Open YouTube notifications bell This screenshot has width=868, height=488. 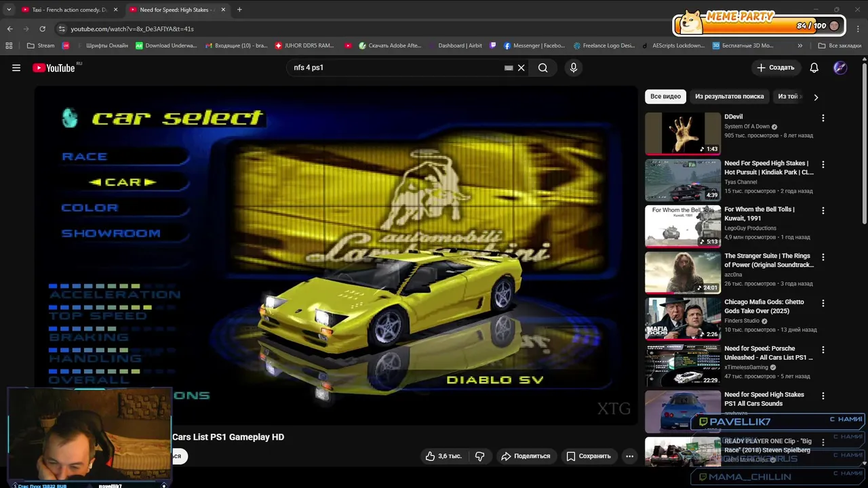pyautogui.click(x=814, y=68)
